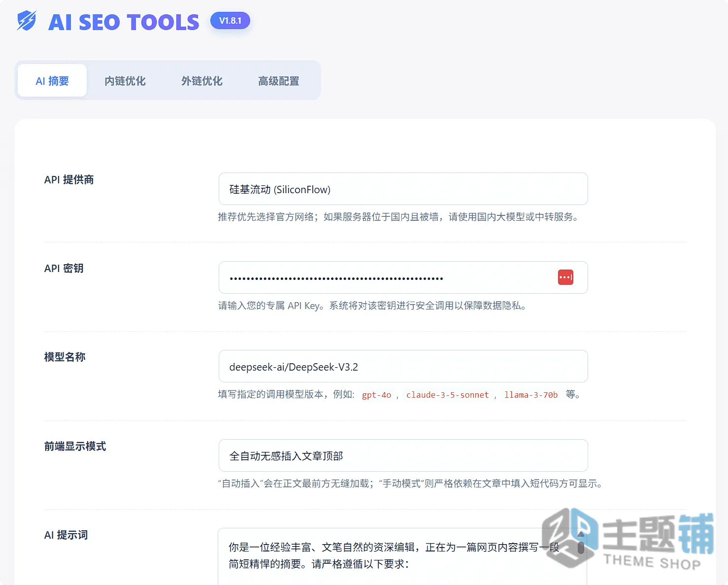Open the 外链优化 tab
This screenshot has width=728, height=585.
tap(202, 81)
